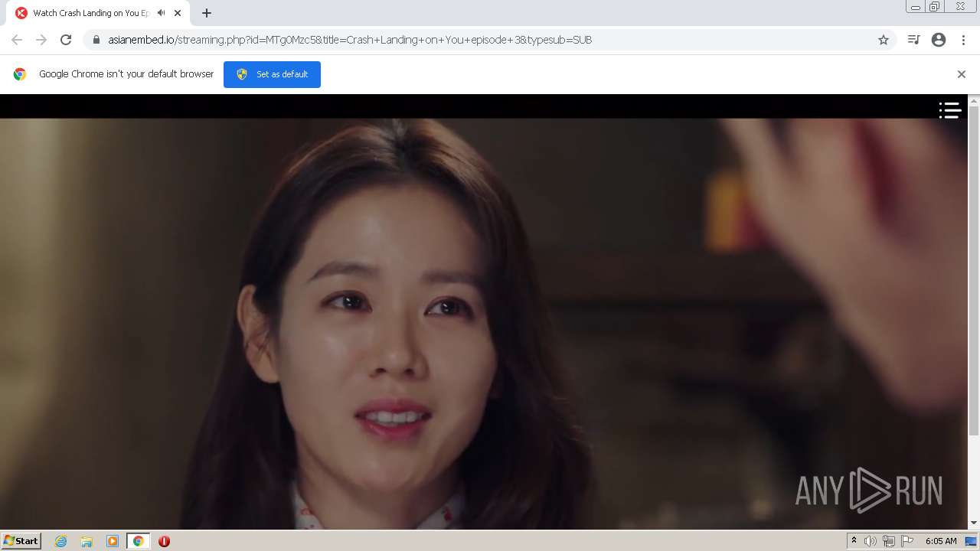Reload the current page
The width and height of the screenshot is (980, 551).
click(x=66, y=40)
